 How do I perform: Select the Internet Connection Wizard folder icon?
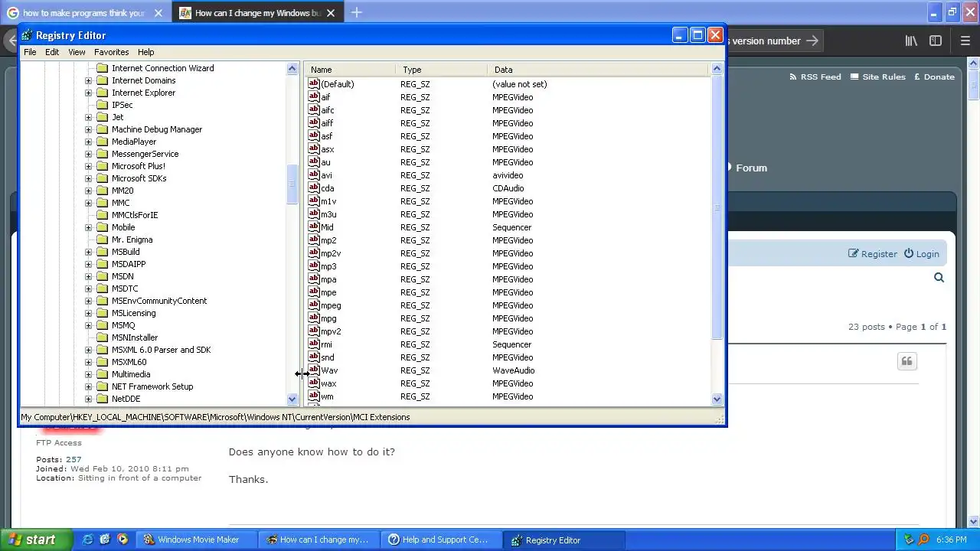coord(102,68)
